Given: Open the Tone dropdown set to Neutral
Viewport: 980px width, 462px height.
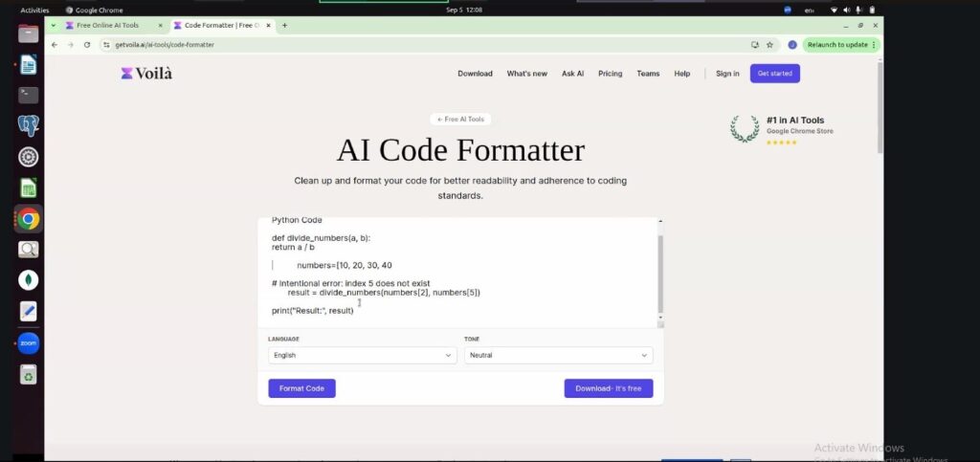Looking at the screenshot, I should point(558,355).
